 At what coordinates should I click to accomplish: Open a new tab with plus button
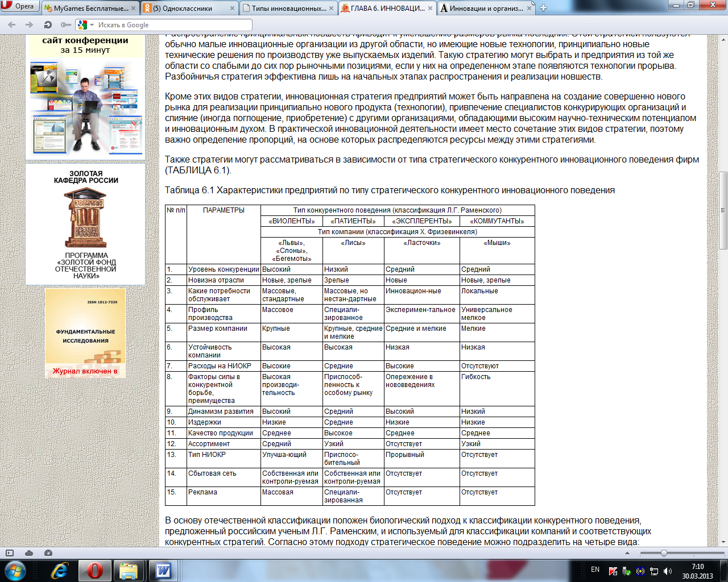click(543, 8)
